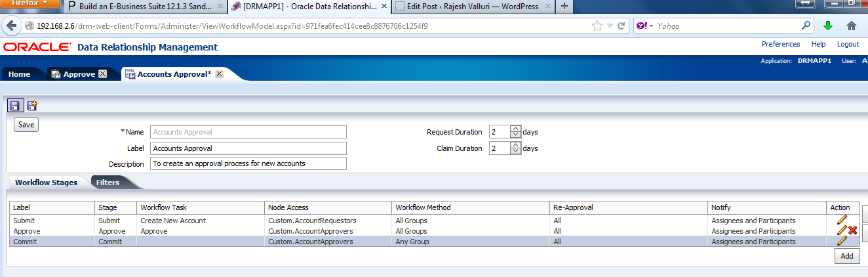Click the Stage column header

[x=116, y=207]
